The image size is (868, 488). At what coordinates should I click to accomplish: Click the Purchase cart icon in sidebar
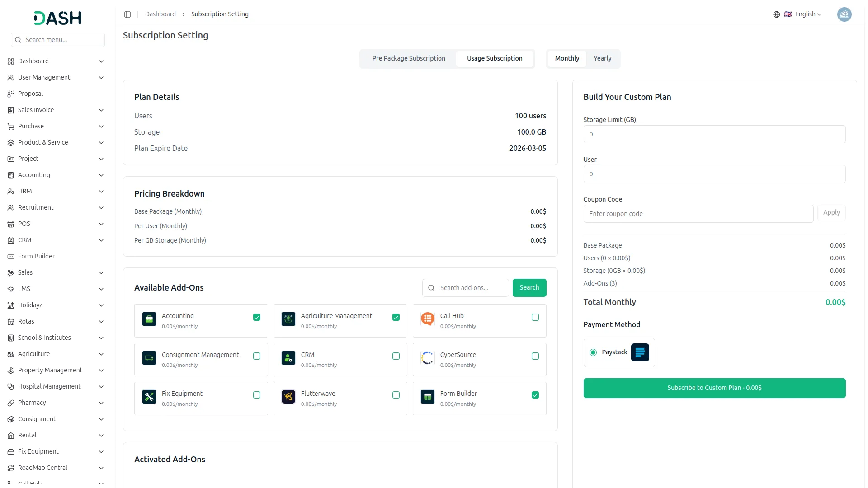11,127
